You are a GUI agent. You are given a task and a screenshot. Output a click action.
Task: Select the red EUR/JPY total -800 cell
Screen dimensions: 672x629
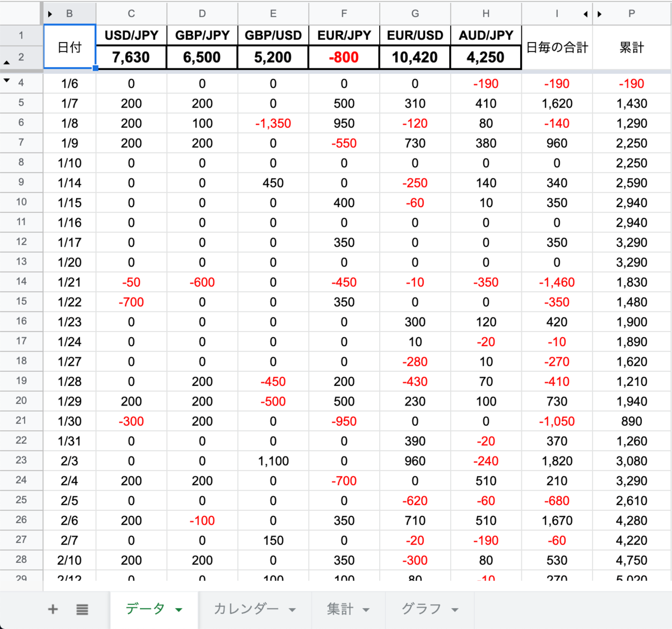click(344, 57)
